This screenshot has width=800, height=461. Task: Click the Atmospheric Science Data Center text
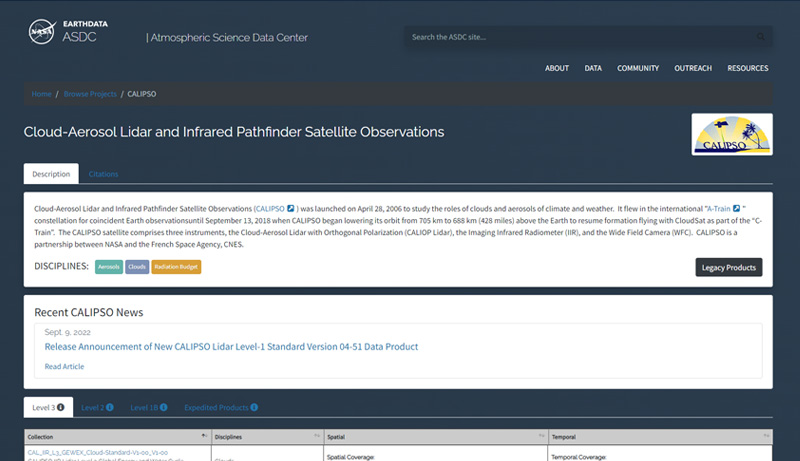227,38
